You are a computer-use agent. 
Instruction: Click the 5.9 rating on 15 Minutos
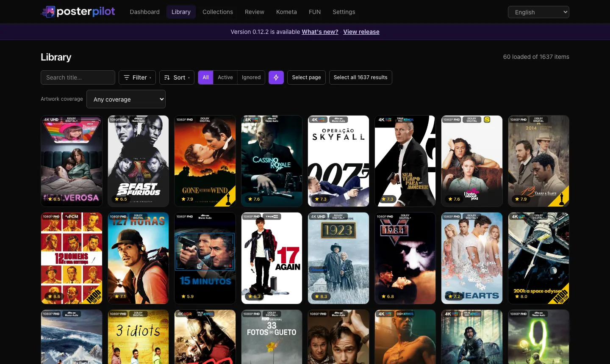188,297
